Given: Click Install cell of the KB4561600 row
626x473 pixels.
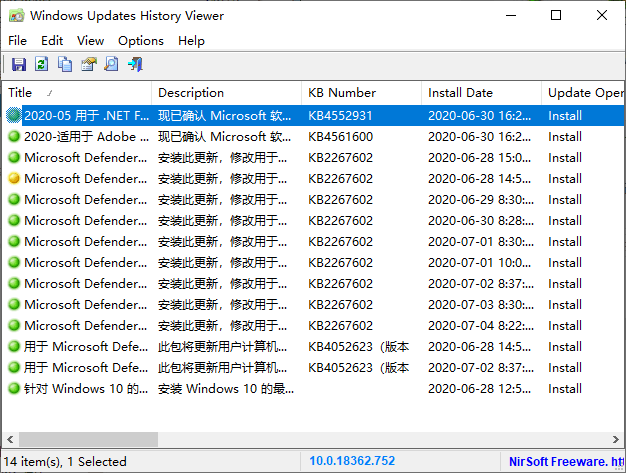Looking at the screenshot, I should pyautogui.click(x=565, y=137).
